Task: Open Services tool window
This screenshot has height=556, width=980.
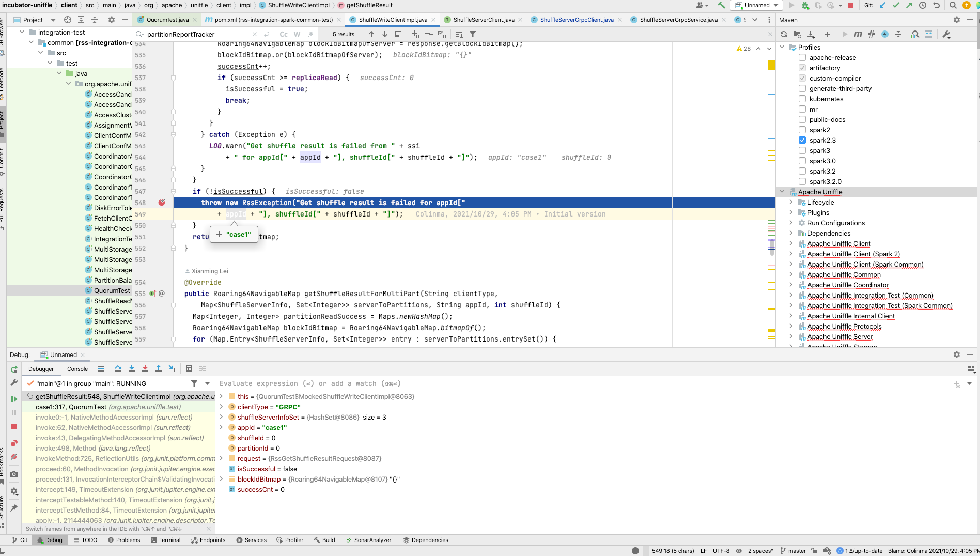Action: [x=251, y=540]
